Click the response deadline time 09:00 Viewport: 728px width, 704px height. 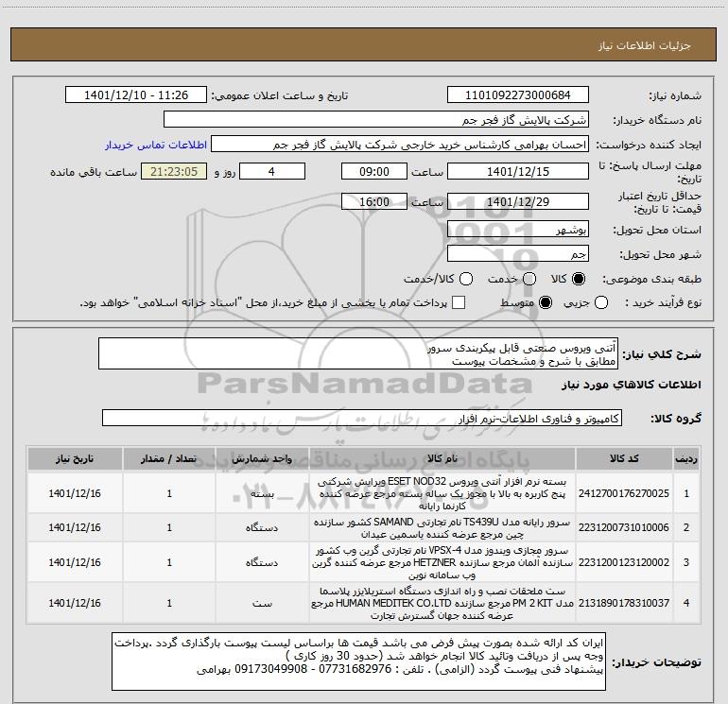[x=374, y=172]
